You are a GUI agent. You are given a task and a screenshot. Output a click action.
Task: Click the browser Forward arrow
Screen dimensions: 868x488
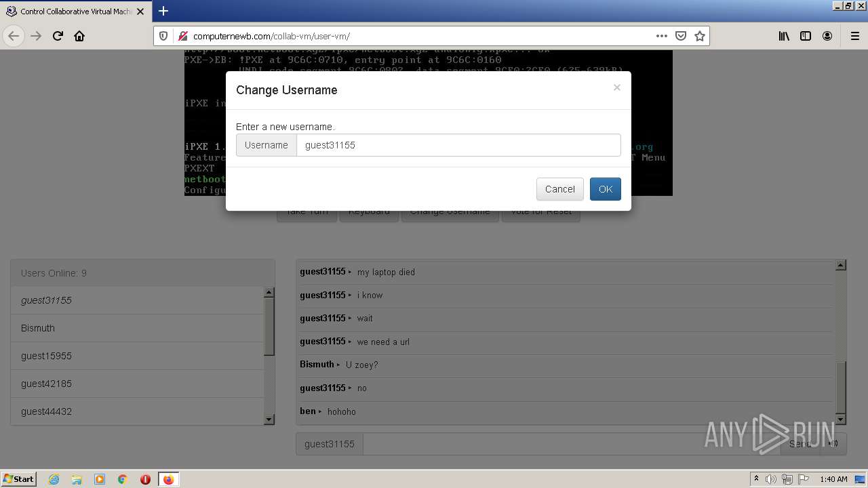pos(36,36)
